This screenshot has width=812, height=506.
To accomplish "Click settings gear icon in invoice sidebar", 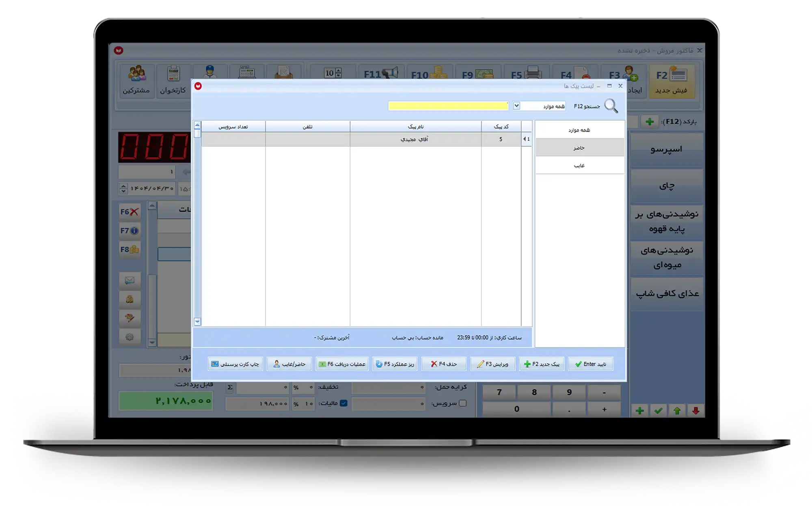I will 130,337.
